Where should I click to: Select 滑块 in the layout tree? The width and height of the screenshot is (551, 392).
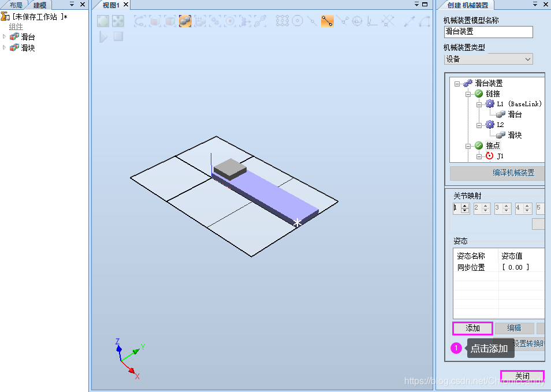click(x=28, y=48)
